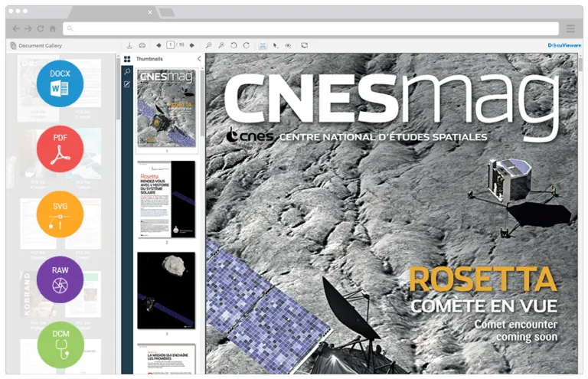Click the red PDF format icon

60,149
